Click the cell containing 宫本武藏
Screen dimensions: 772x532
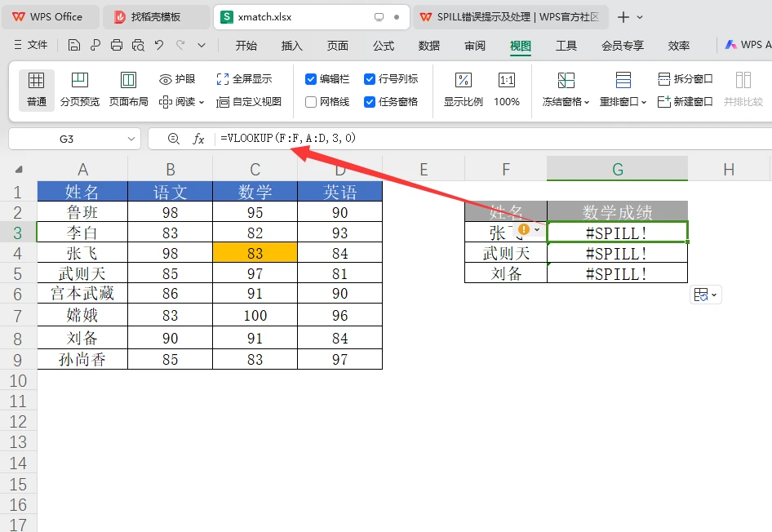[82, 293]
